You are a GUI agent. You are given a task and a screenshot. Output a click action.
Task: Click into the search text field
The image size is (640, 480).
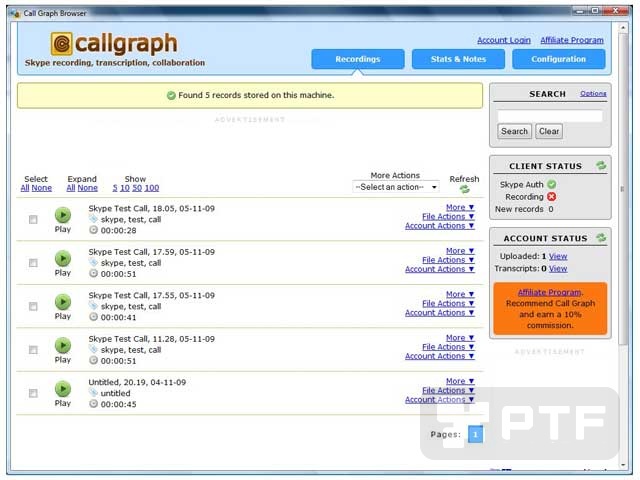point(550,116)
